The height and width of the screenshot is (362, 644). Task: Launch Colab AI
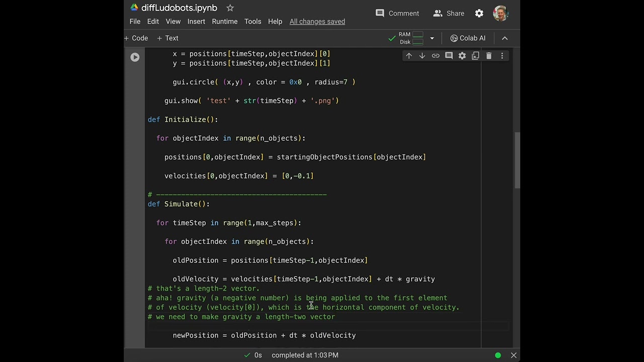click(468, 38)
